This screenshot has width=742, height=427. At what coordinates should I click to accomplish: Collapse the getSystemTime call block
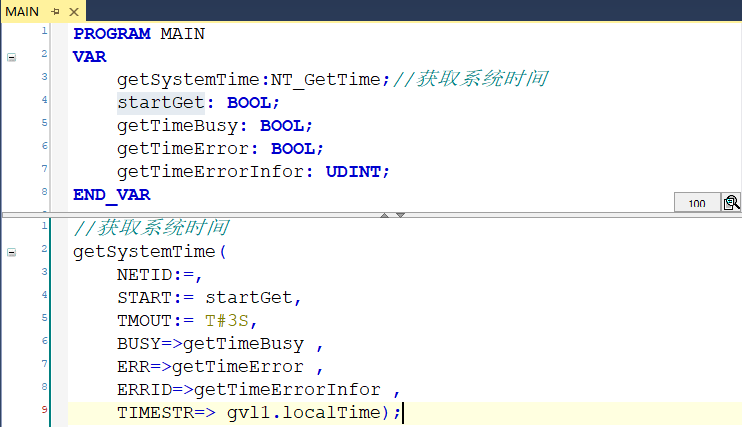click(x=11, y=252)
